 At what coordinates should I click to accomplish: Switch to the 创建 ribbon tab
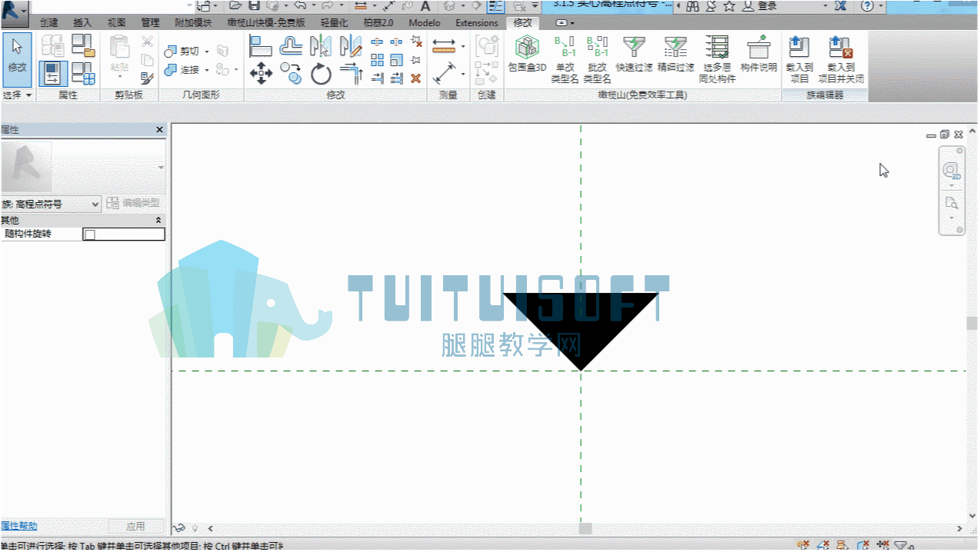(x=48, y=23)
